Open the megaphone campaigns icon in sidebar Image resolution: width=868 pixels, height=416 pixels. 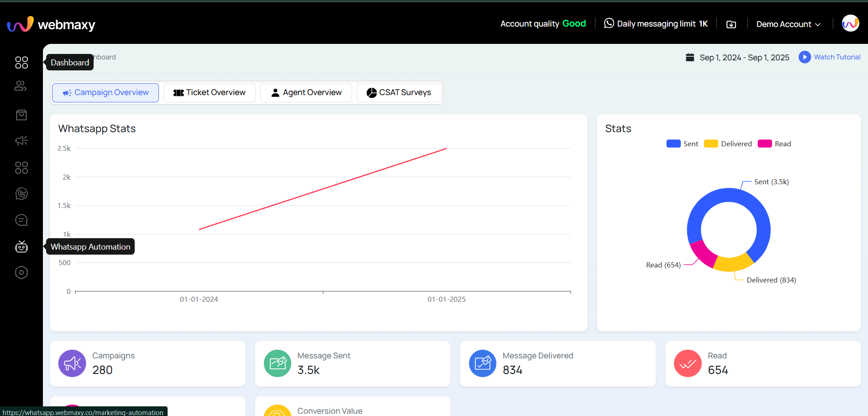(x=21, y=140)
